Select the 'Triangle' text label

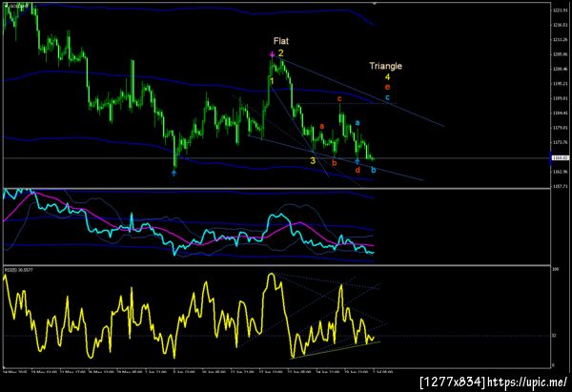(x=385, y=66)
